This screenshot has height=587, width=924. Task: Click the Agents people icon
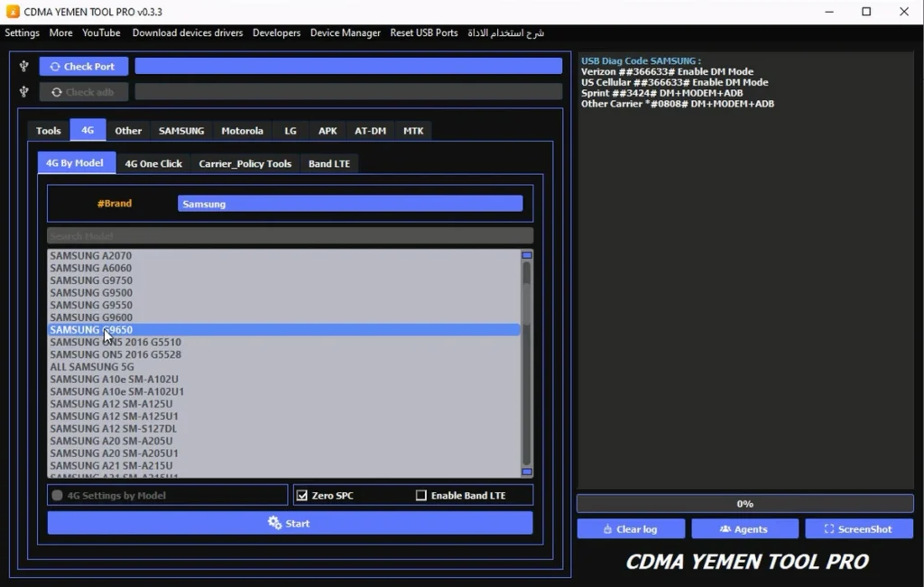click(725, 529)
